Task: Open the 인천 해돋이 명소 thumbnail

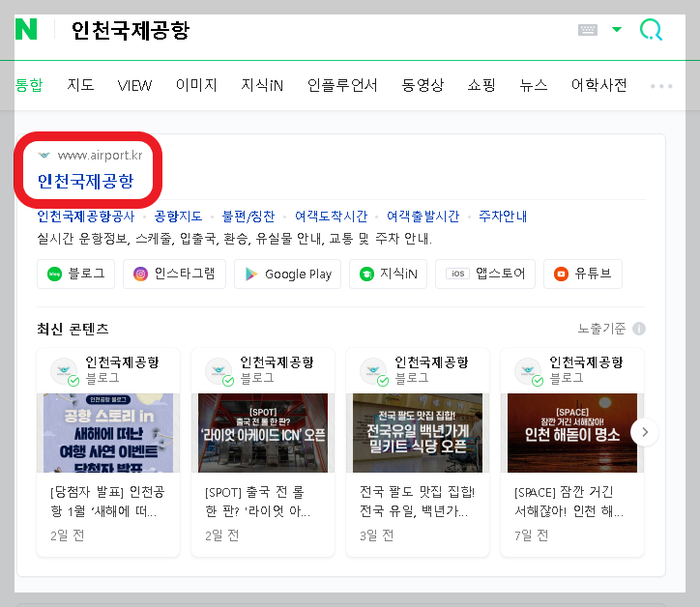Action: [x=572, y=433]
